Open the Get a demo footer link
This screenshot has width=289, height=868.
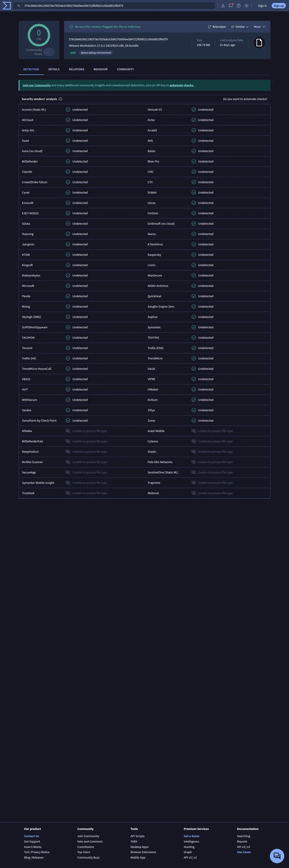[x=192, y=836]
